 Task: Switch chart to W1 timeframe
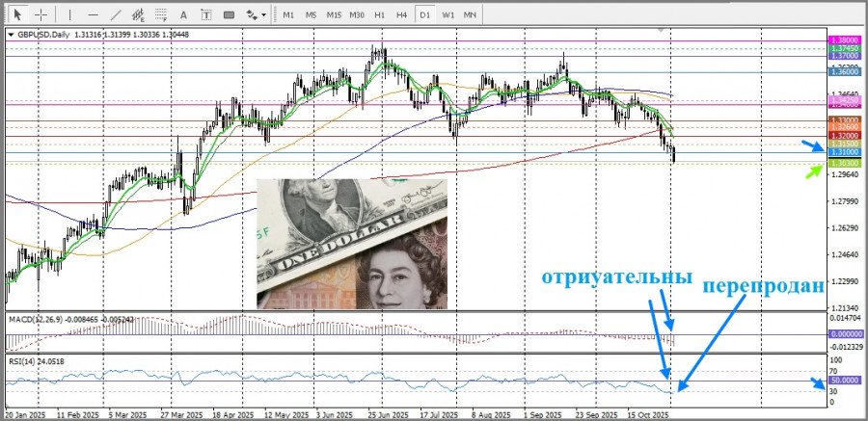coord(448,15)
